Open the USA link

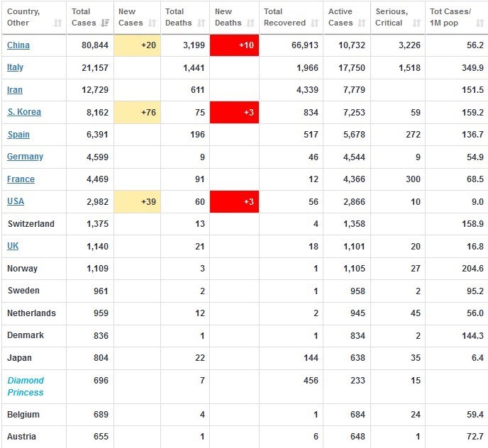pos(16,201)
